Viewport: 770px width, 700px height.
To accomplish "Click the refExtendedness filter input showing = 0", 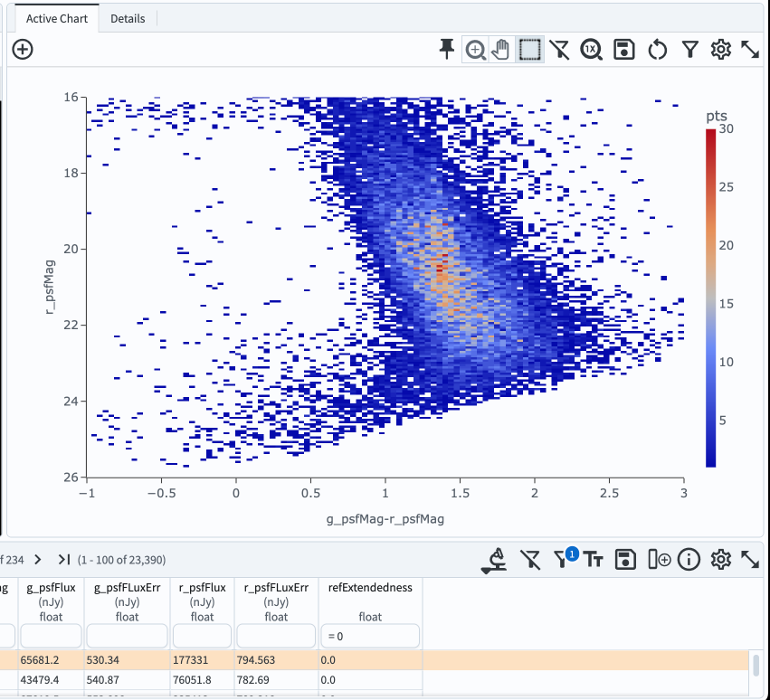I will [370, 636].
